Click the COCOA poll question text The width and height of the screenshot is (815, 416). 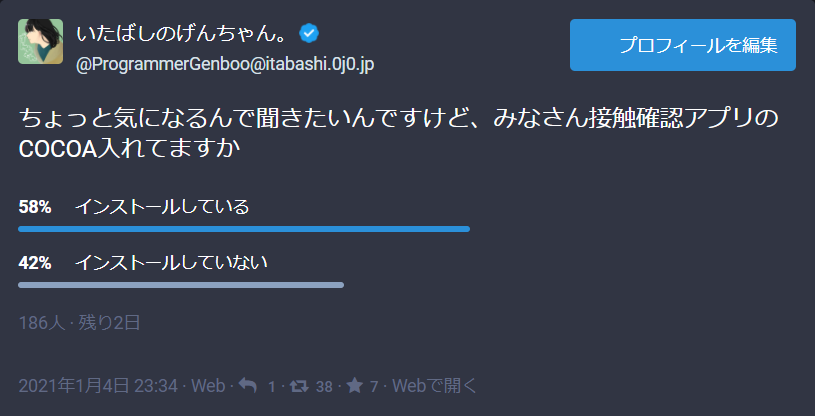click(x=398, y=134)
